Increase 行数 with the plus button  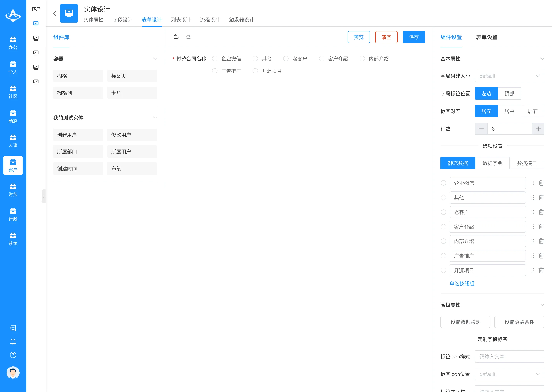[x=538, y=129]
